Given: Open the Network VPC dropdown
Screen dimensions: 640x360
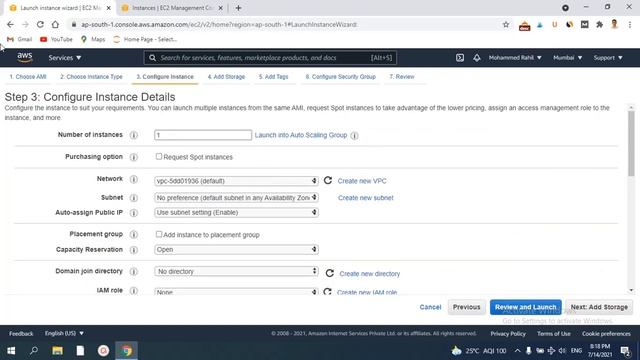Looking at the screenshot, I should pos(236,181).
